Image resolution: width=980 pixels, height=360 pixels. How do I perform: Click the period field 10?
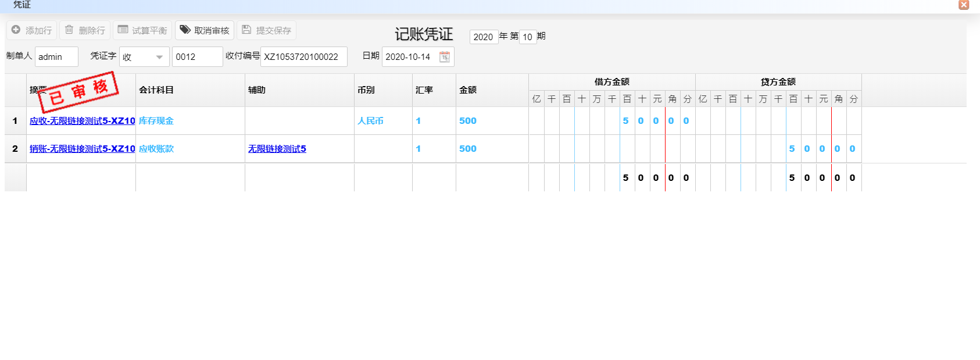(528, 37)
